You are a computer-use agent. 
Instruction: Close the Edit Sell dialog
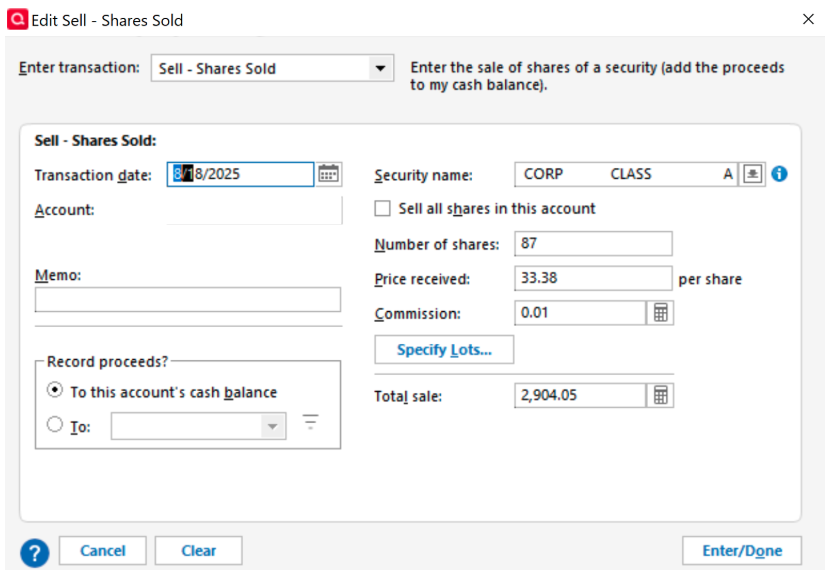click(808, 19)
